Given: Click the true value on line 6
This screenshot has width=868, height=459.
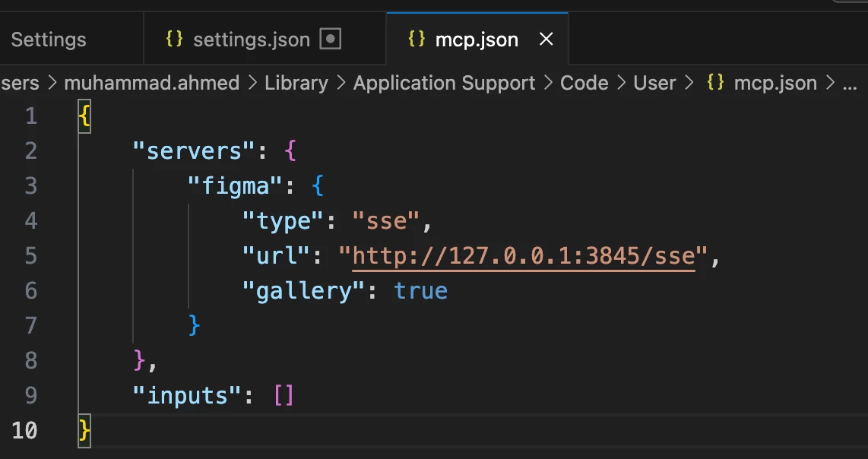Looking at the screenshot, I should [x=421, y=291].
